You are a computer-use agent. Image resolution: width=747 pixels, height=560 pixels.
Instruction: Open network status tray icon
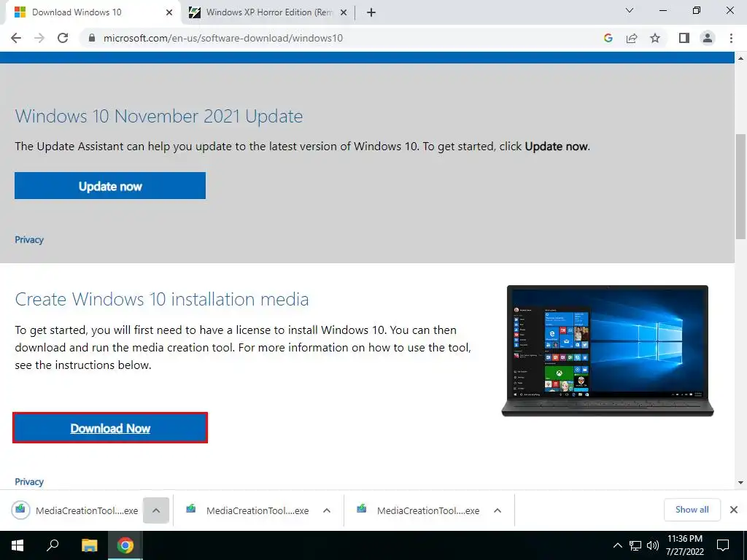(x=635, y=545)
